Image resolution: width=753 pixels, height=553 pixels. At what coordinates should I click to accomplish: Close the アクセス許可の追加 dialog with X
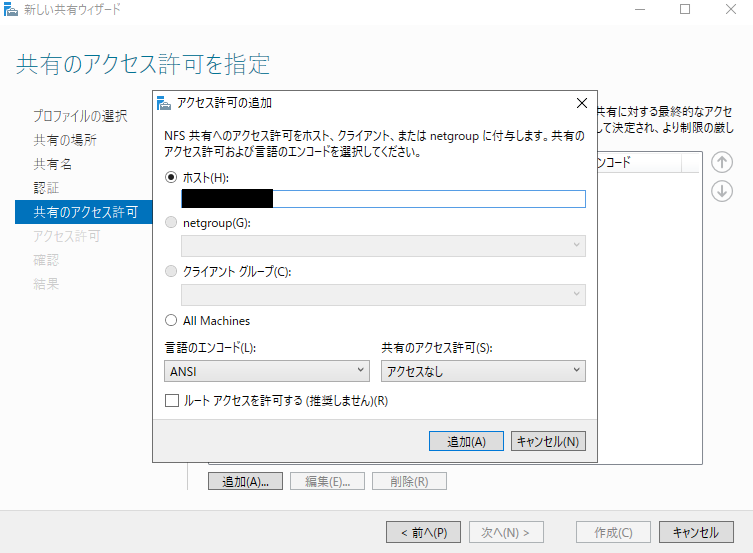pyautogui.click(x=582, y=102)
